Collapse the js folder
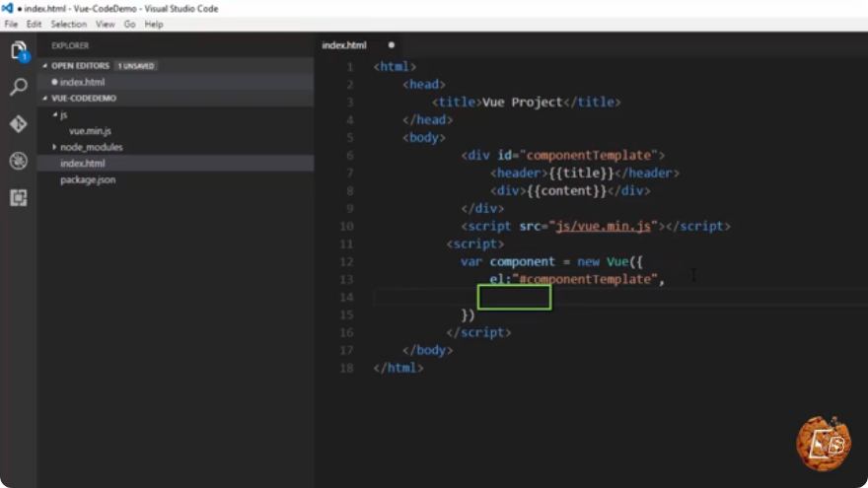This screenshot has height=488, width=868. pos(55,114)
